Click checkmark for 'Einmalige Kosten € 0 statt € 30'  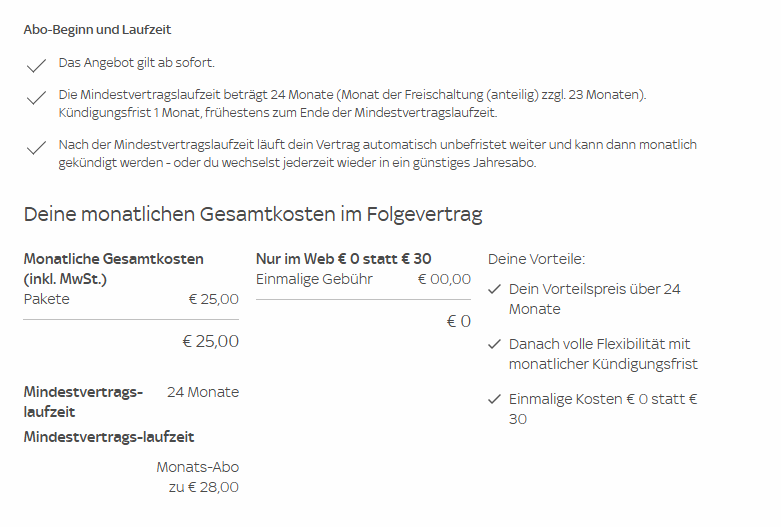tap(494, 398)
